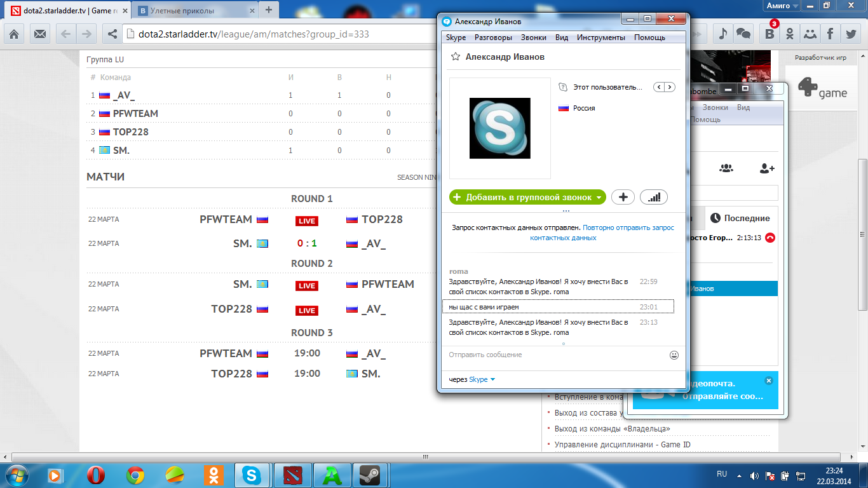
Task: Launch Opera from the taskbar
Action: pos(96,475)
